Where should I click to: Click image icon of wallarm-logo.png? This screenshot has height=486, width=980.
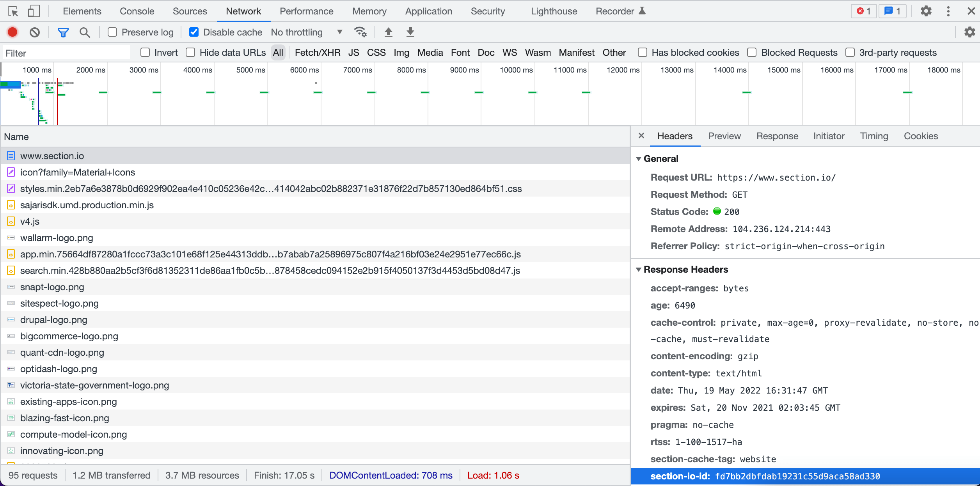(11, 238)
